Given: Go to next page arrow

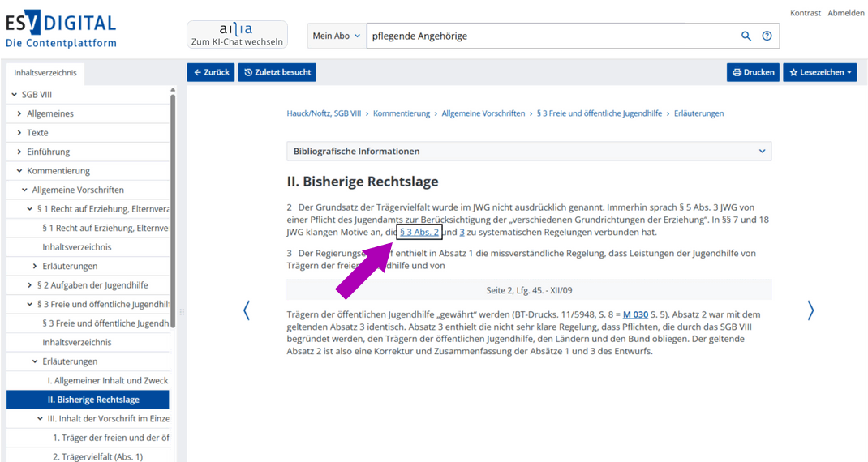Looking at the screenshot, I should click(x=810, y=310).
